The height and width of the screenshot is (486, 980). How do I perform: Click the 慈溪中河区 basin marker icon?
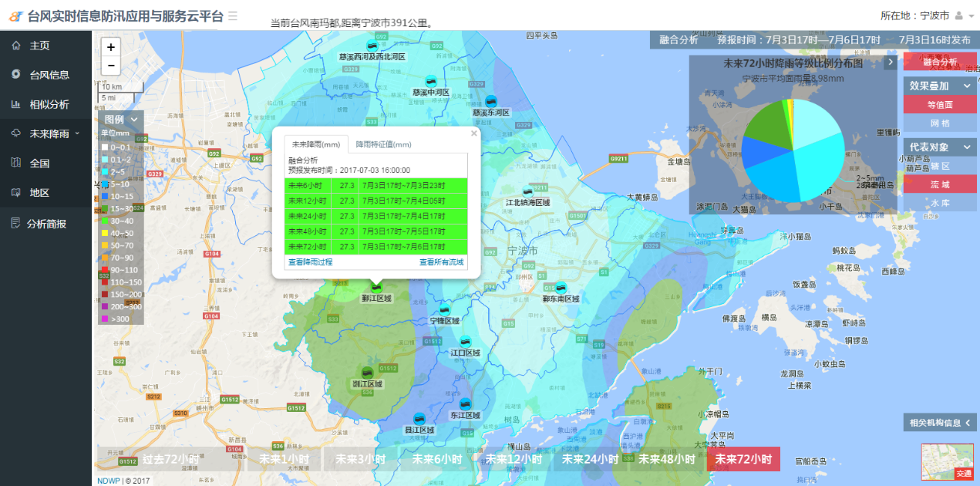[x=431, y=81]
